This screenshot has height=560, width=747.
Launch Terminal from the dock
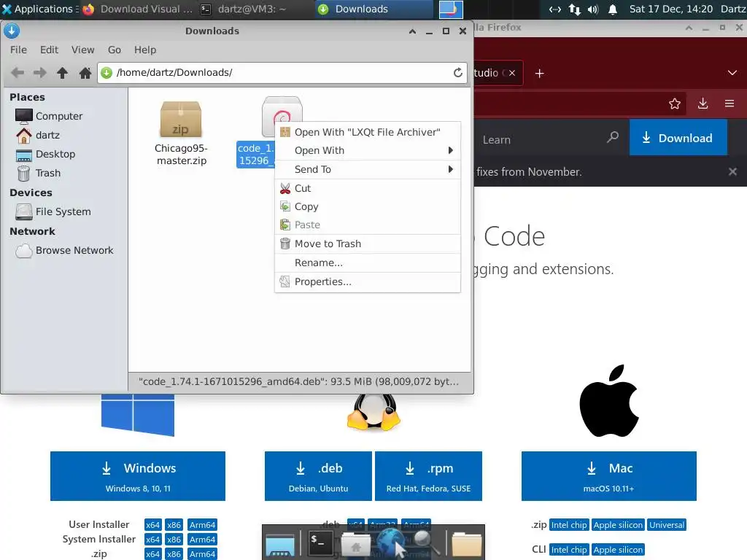click(x=320, y=542)
